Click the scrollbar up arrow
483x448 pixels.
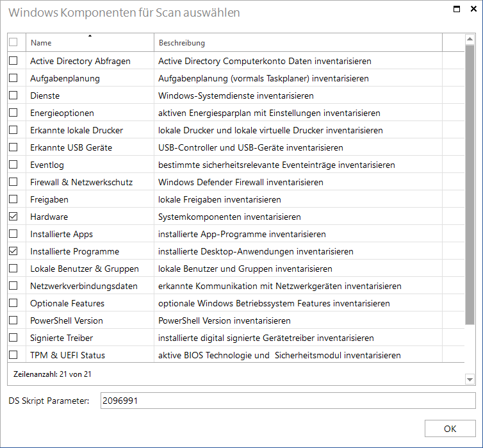(x=470, y=39)
